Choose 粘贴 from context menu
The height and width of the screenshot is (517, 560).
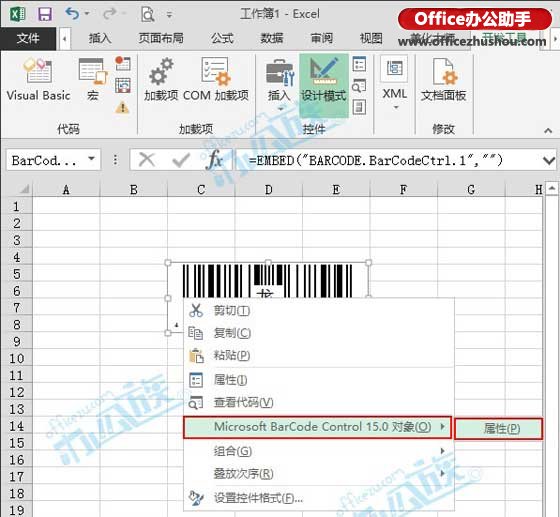[319, 355]
